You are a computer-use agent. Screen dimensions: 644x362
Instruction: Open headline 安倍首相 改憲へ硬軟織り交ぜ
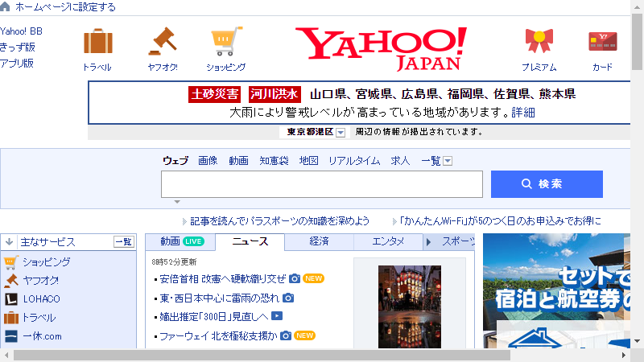tap(223, 278)
